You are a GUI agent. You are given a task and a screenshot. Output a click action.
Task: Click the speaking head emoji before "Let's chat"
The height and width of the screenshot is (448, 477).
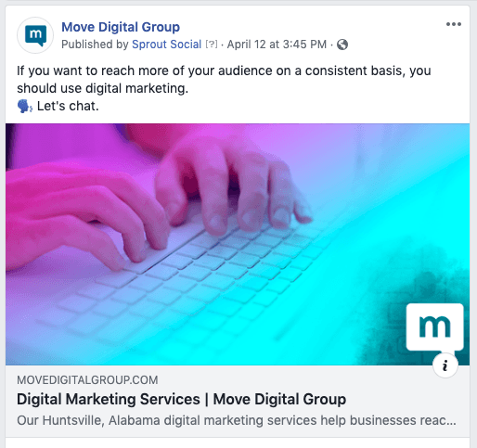coord(25,107)
